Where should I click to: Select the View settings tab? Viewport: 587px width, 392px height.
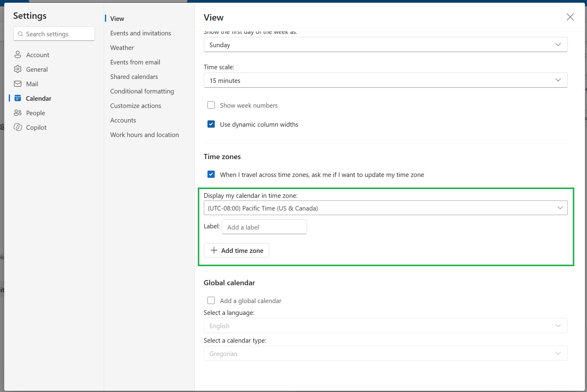pyautogui.click(x=117, y=18)
